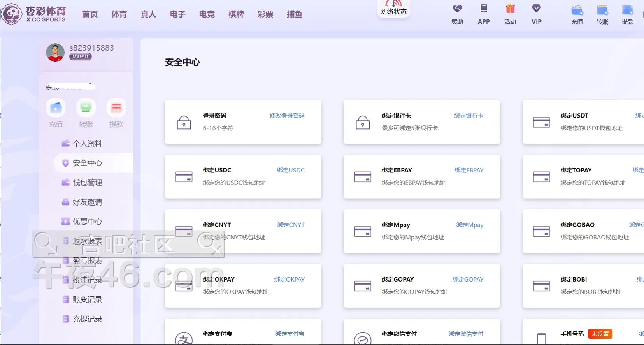Open 个人资料 in the sidebar
Screen dimensions: 644x345
point(87,144)
